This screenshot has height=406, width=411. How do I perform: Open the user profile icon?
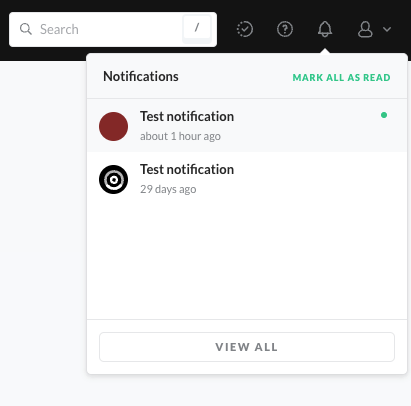click(x=365, y=29)
